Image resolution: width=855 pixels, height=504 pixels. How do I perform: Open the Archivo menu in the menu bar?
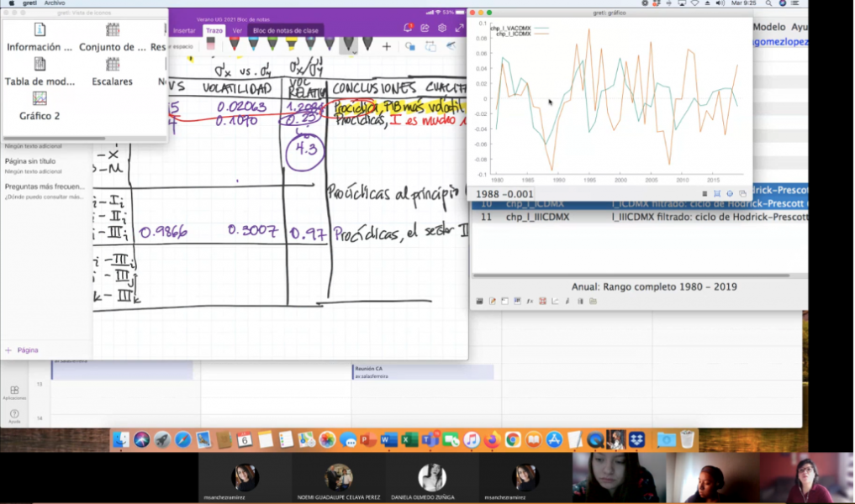pos(55,3)
